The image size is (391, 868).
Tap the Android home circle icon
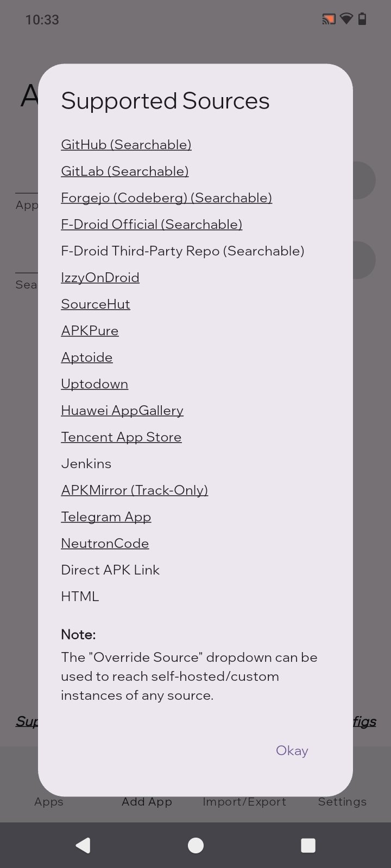[x=195, y=845]
